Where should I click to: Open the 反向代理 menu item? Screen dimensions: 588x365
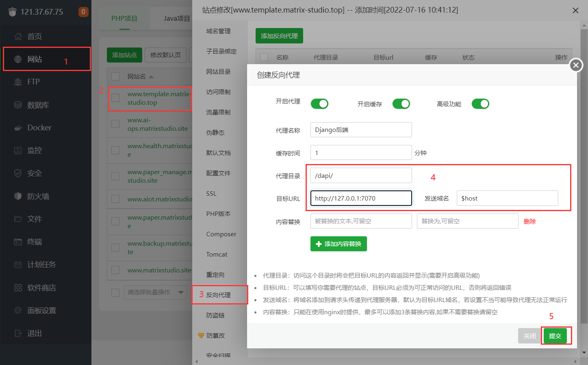coord(218,295)
